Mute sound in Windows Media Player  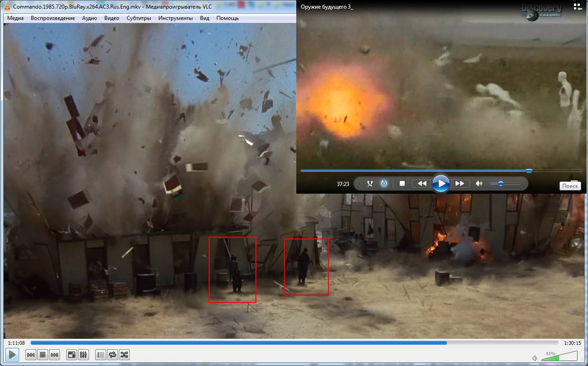click(479, 184)
